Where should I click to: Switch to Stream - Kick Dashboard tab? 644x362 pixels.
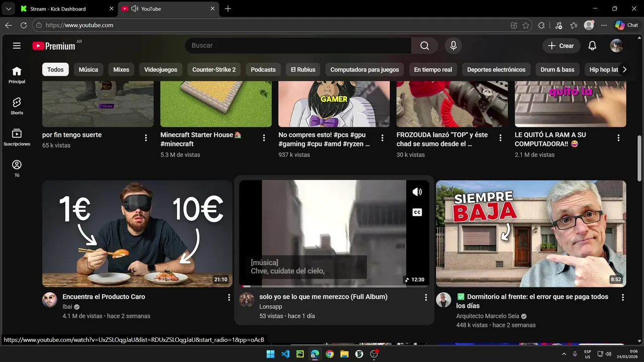66,9
